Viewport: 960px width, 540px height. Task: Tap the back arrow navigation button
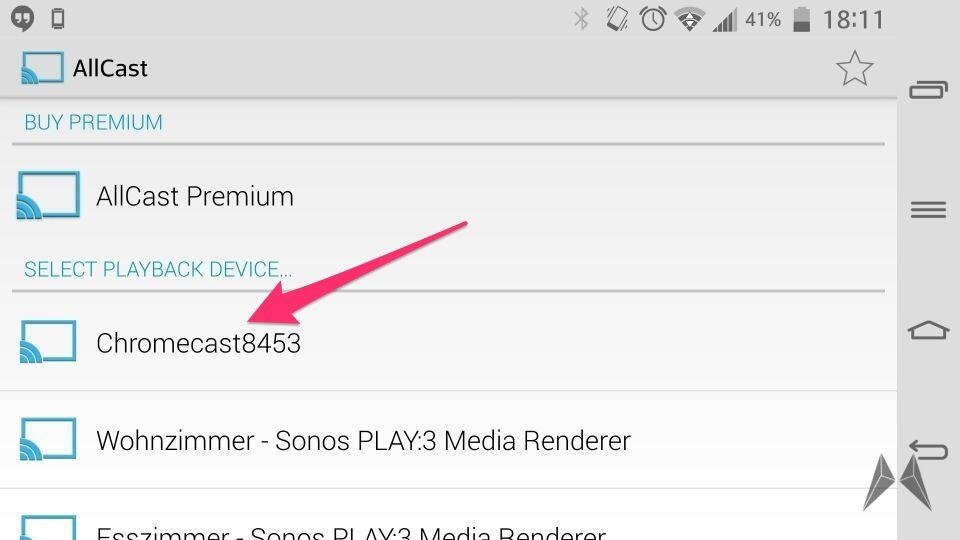[x=928, y=450]
